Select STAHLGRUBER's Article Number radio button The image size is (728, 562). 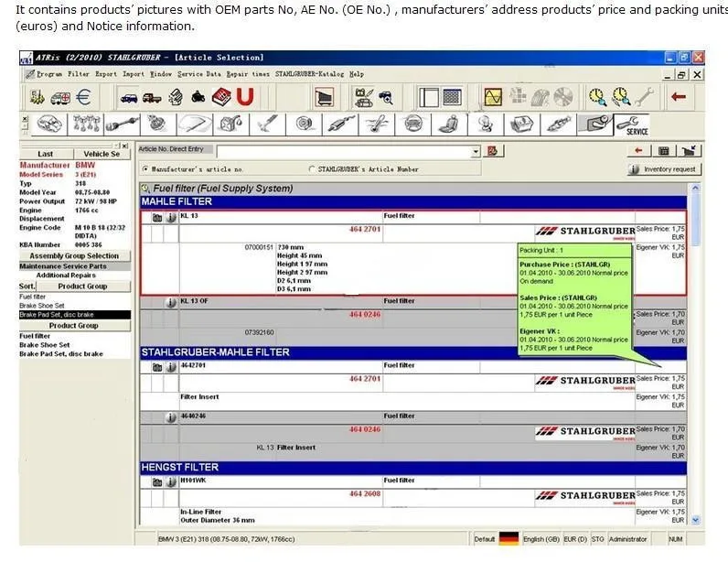click(x=312, y=169)
